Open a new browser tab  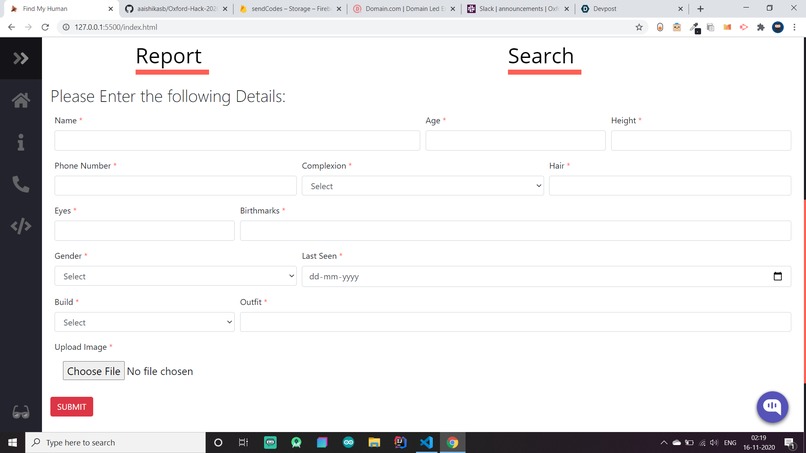pyautogui.click(x=700, y=9)
